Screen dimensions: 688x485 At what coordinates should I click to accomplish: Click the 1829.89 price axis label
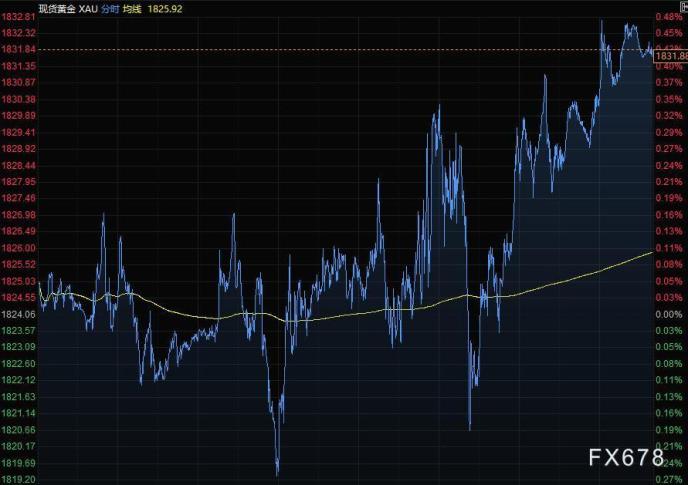[17, 116]
